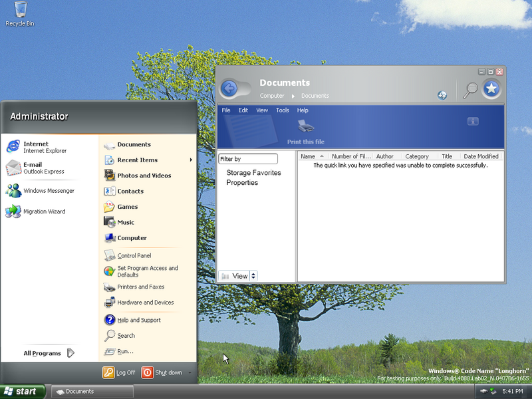Viewport: 532px width, 399px height.
Task: Click the Filter by input field
Action: click(248, 159)
